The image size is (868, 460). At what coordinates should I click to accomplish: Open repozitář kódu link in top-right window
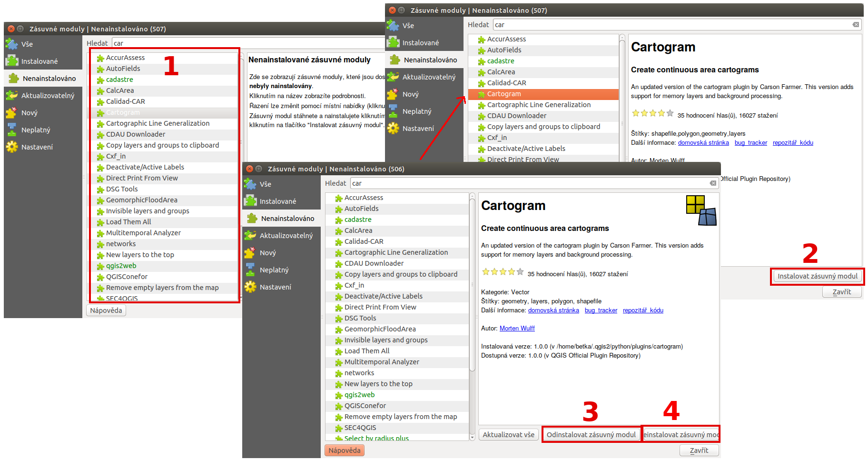click(793, 143)
